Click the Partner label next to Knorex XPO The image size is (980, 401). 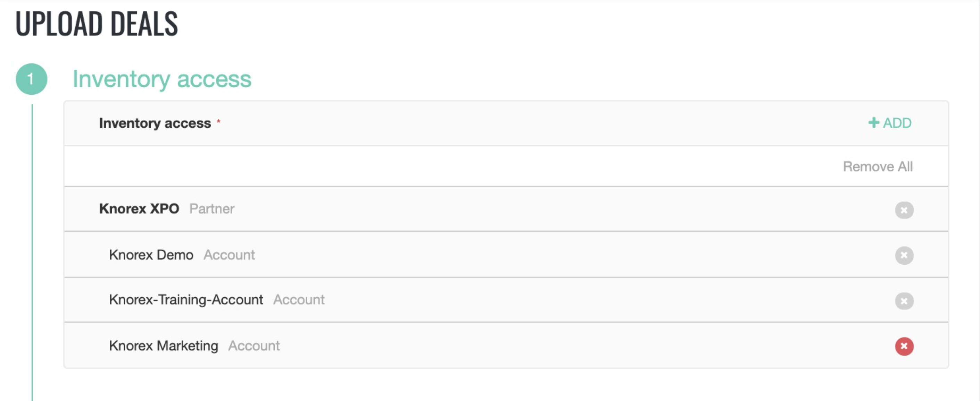coord(211,209)
